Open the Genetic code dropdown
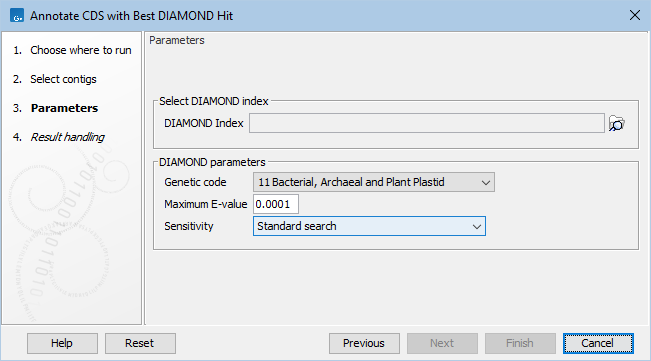This screenshot has width=651, height=361. tap(374, 182)
